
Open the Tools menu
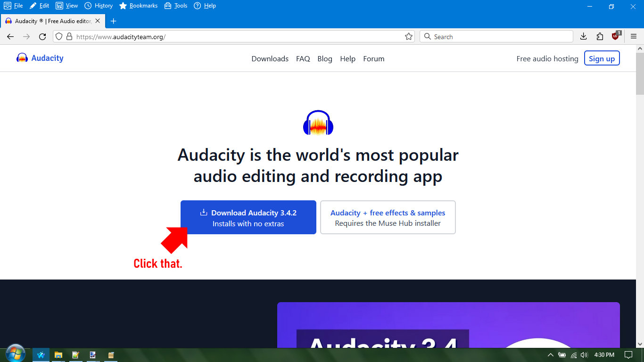point(176,6)
